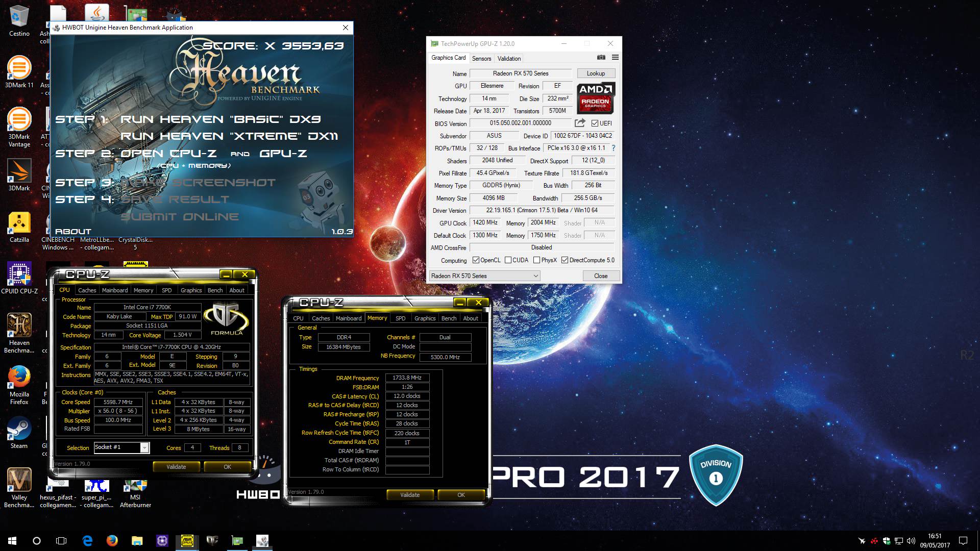Switch to GPU-Z taskbar button
Screen dimensions: 980x551
[x=237, y=541]
